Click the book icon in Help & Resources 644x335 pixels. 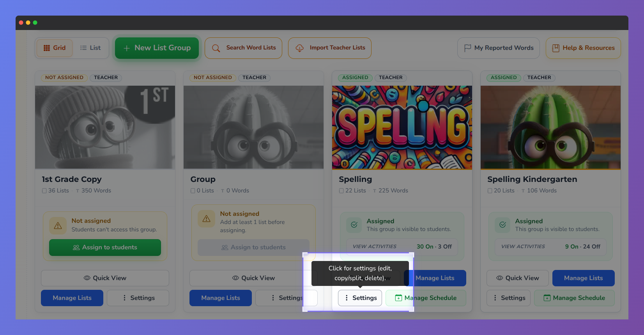coord(556,48)
